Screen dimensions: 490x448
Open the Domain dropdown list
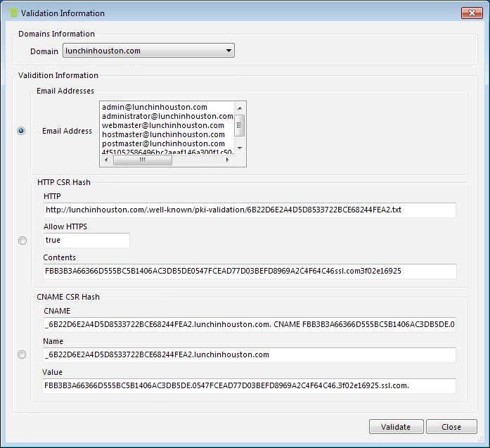[228, 51]
